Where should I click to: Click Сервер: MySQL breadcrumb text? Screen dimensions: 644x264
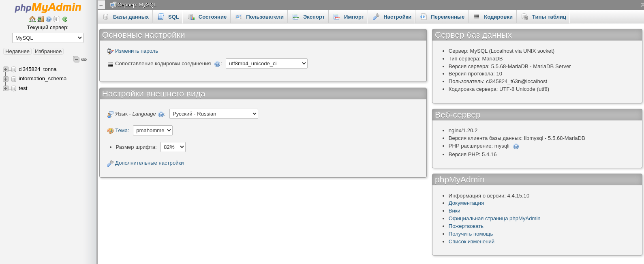point(137,5)
